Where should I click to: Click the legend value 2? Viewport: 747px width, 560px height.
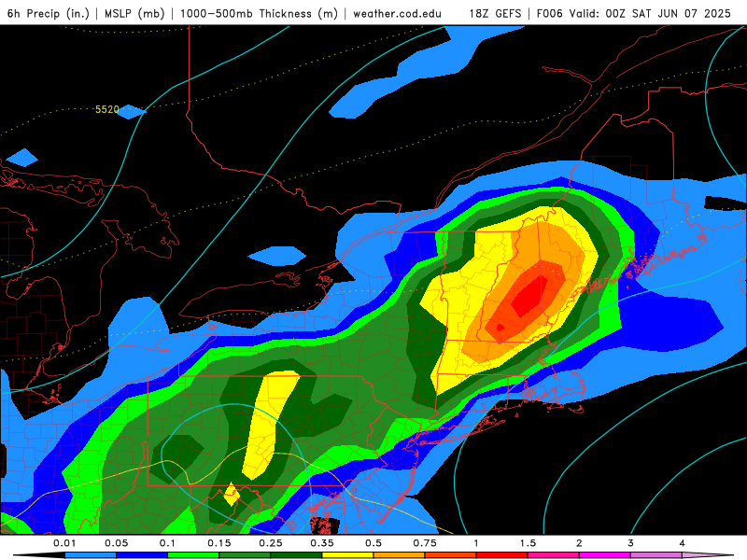pos(579,543)
